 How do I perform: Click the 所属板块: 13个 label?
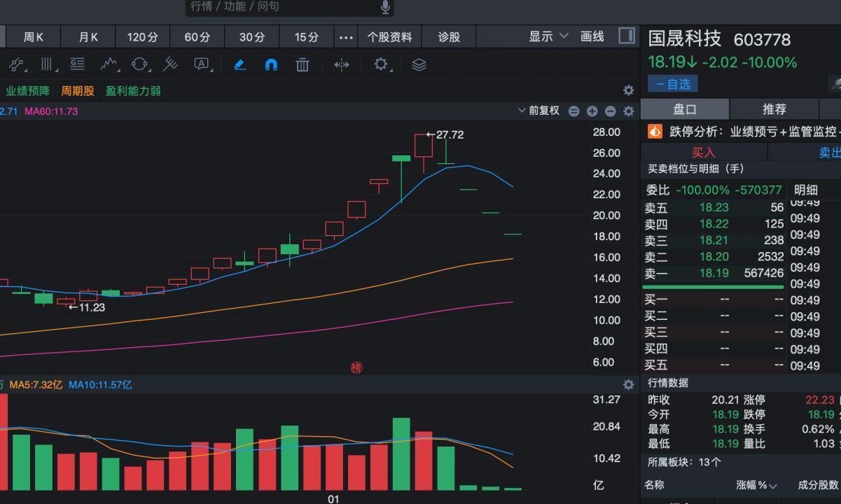tap(684, 462)
